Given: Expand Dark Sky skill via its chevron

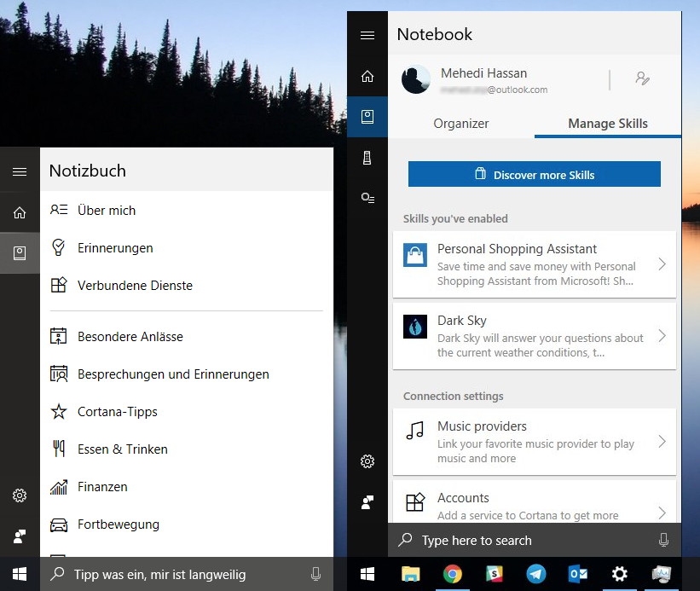Looking at the screenshot, I should click(x=662, y=336).
